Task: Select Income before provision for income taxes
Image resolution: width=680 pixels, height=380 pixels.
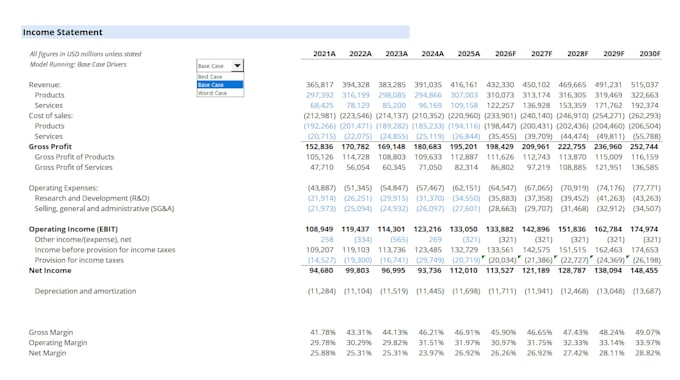Action: coord(105,250)
